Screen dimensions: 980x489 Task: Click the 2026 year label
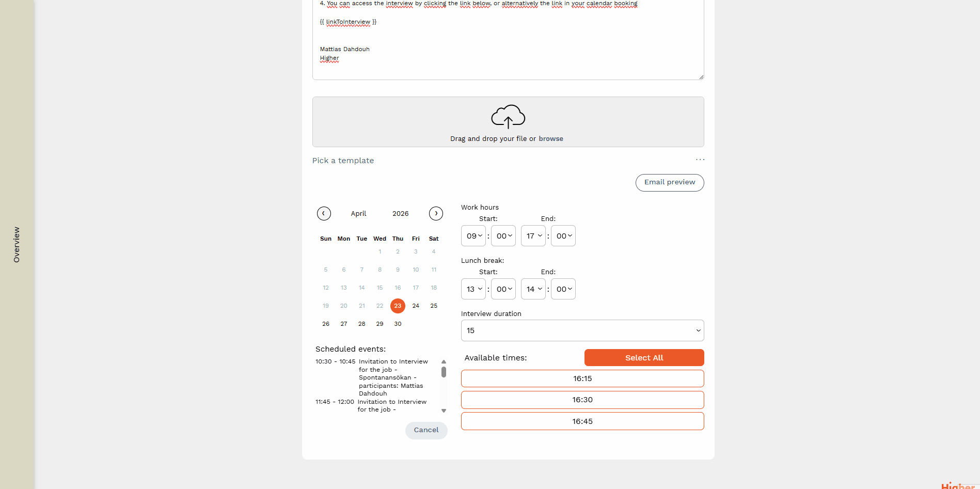[x=401, y=214]
